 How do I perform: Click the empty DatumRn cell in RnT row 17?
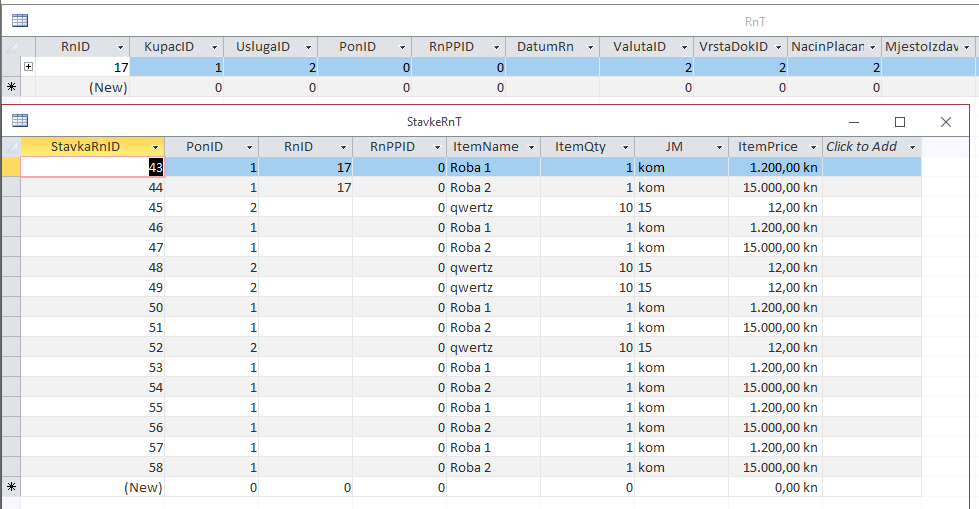(553, 67)
